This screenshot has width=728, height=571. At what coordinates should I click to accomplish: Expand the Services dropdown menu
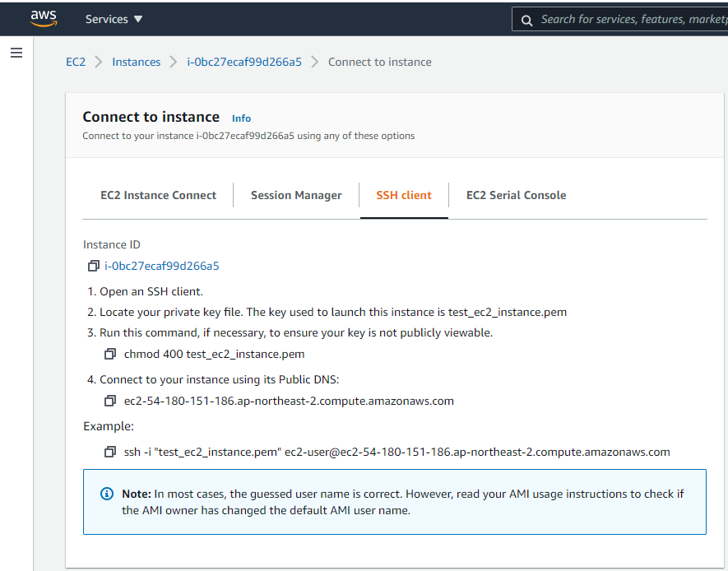tap(114, 19)
